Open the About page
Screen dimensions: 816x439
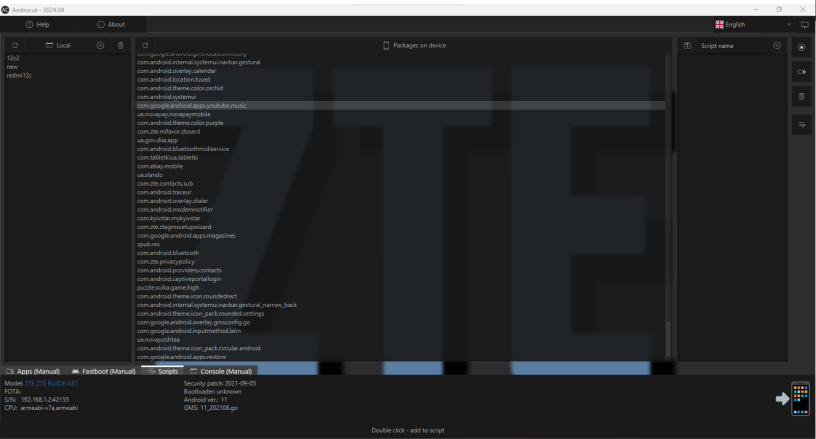111,24
